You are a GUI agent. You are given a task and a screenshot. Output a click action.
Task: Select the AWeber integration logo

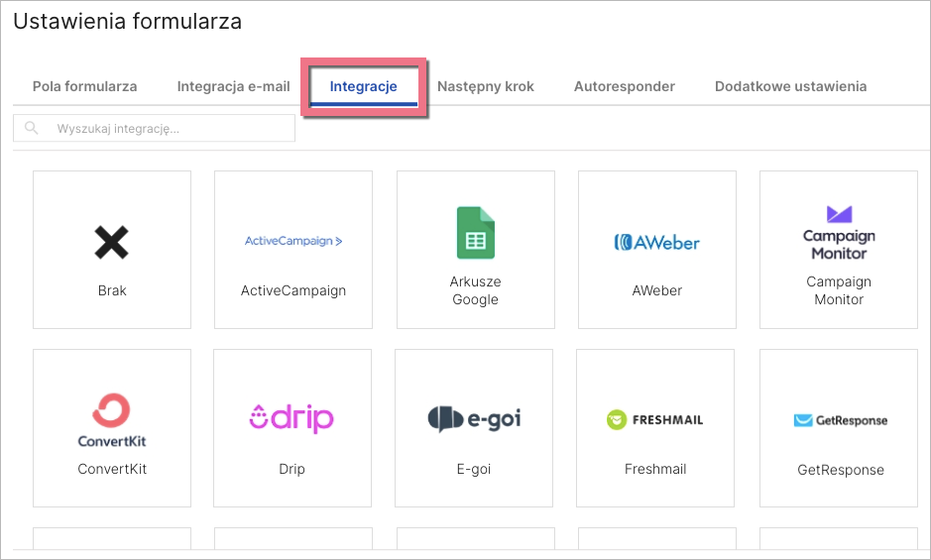pos(656,242)
